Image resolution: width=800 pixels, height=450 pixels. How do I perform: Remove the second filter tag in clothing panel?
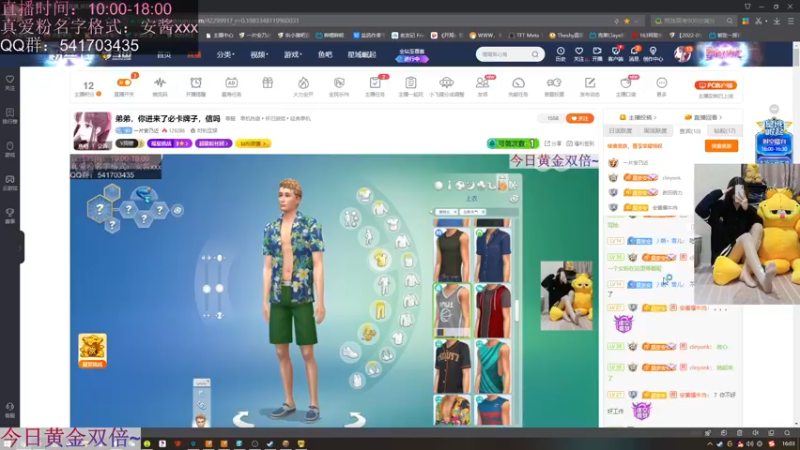483,212
